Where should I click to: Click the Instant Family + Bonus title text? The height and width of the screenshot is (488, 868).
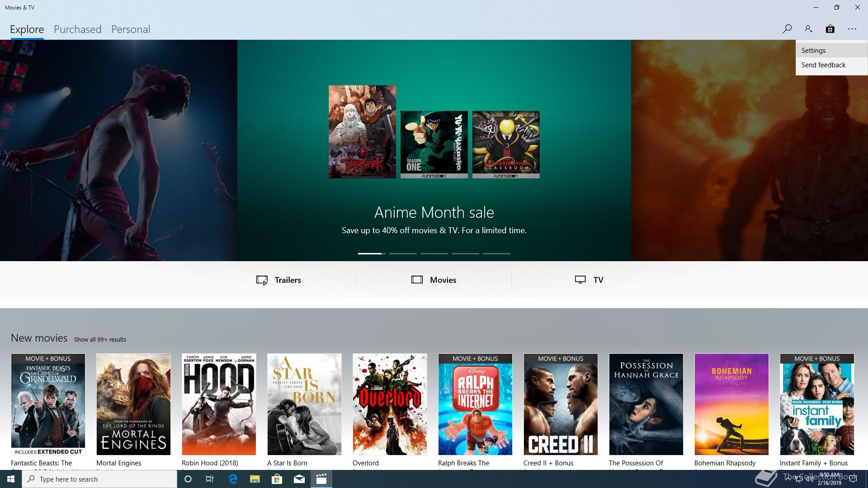click(x=814, y=463)
